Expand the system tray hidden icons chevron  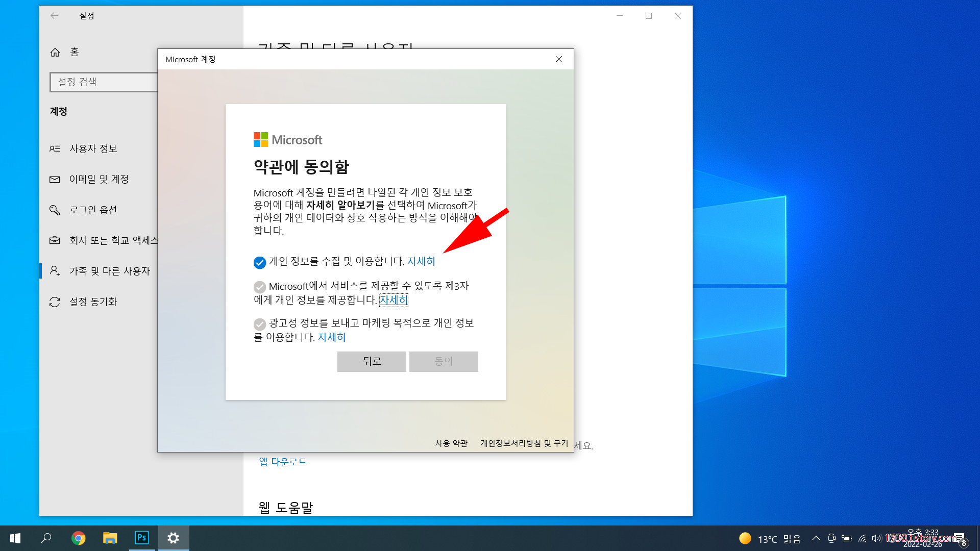[x=816, y=538]
